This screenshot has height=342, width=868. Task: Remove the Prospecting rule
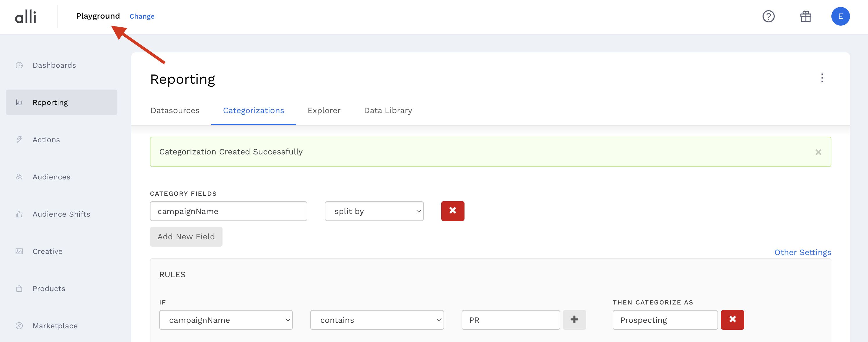[732, 319]
